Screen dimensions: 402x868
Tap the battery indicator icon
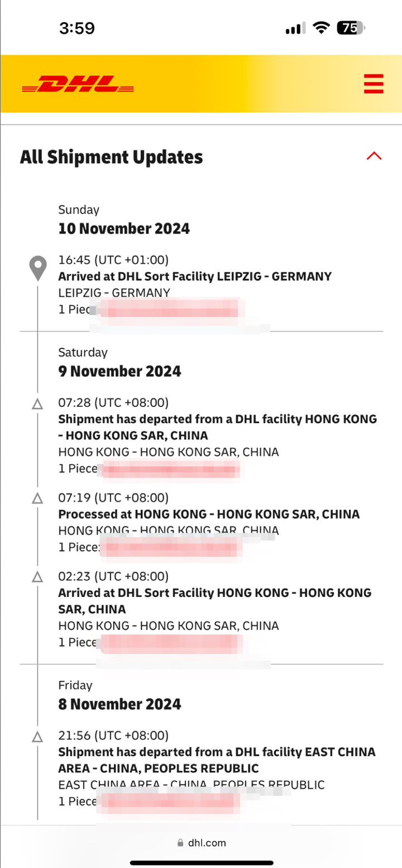point(351,28)
